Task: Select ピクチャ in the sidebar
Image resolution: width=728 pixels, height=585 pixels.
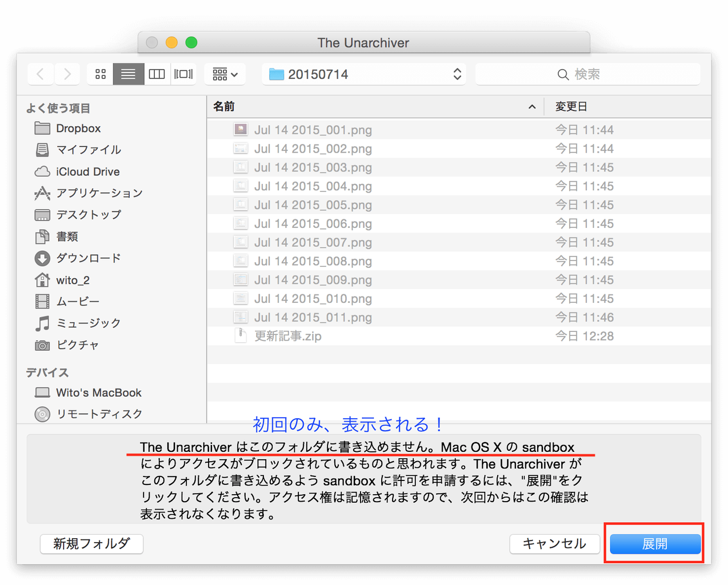Action: [x=78, y=344]
